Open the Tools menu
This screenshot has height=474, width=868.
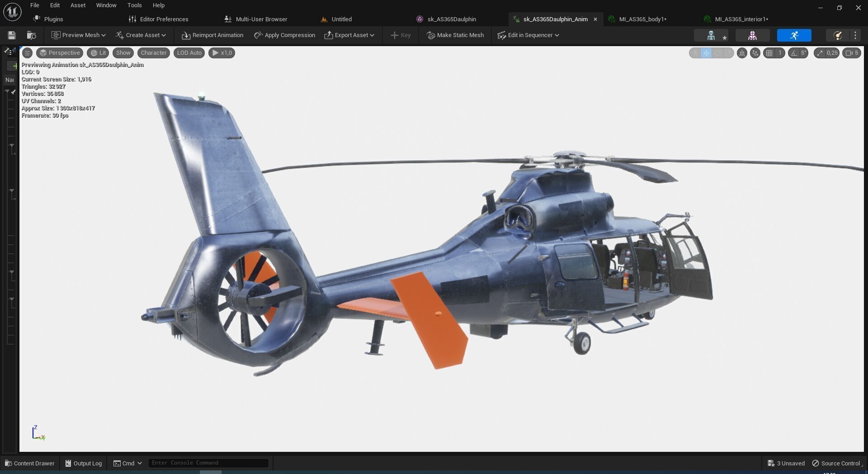coord(134,5)
